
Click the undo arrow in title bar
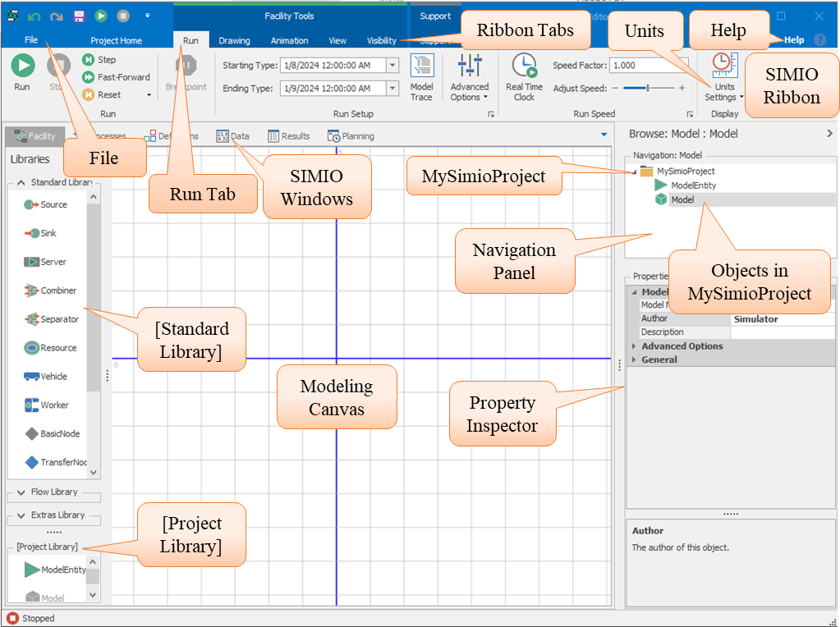click(34, 16)
